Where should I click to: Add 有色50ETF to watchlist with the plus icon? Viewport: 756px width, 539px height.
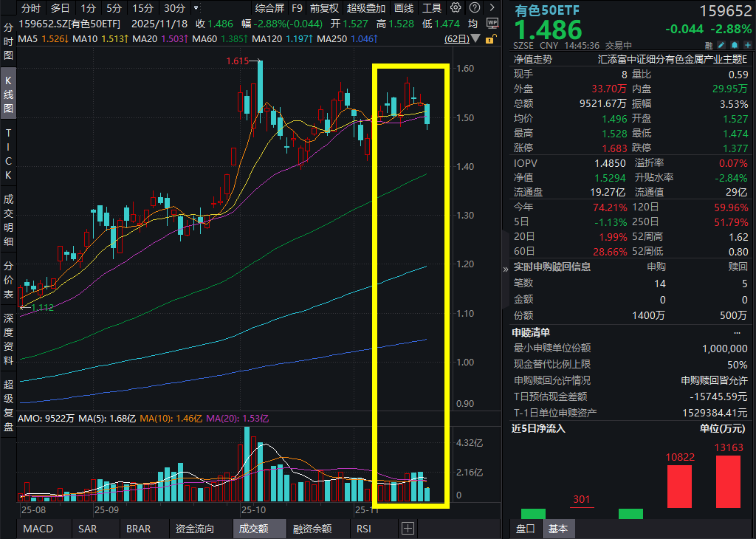point(748,45)
